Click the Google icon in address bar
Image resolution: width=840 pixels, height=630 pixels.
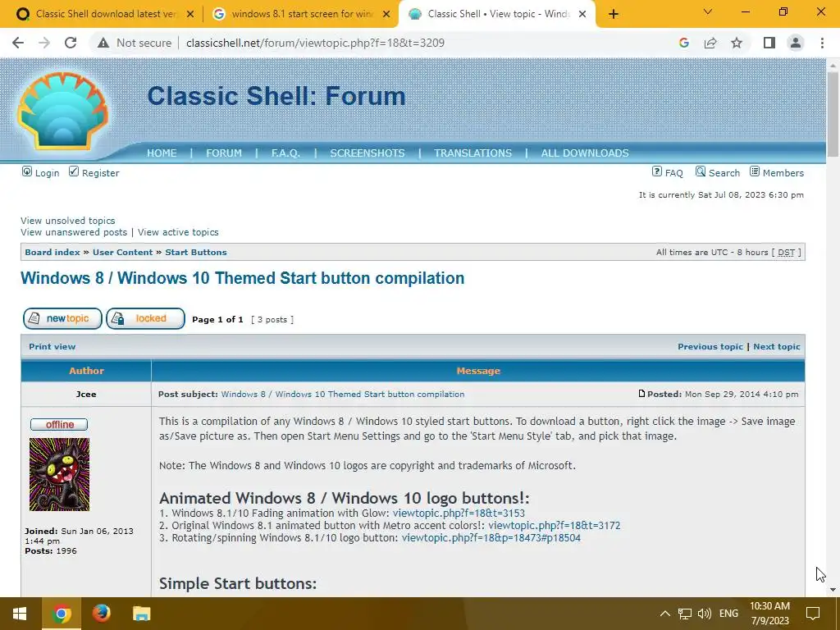pos(683,43)
